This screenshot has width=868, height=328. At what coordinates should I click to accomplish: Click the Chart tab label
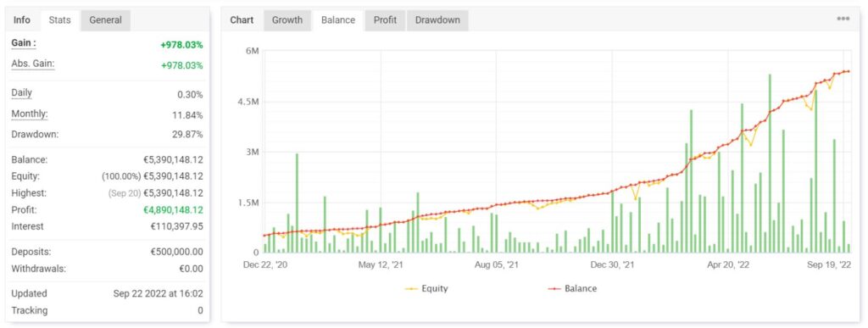(242, 19)
